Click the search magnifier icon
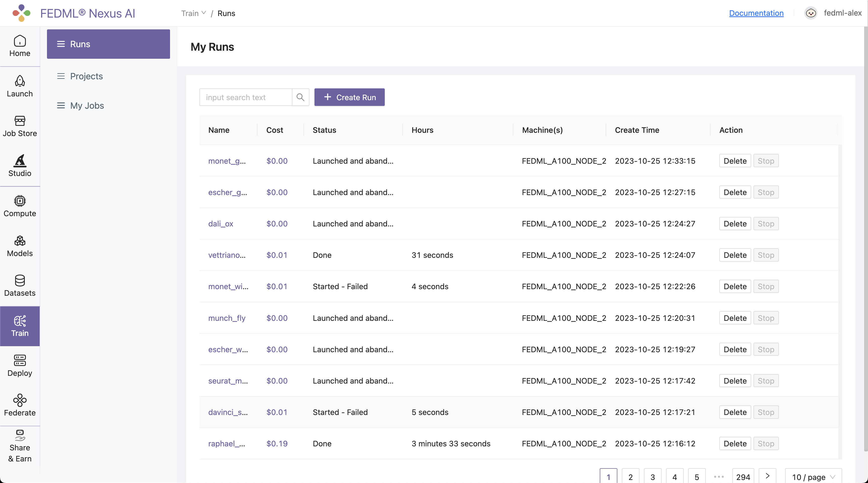868x483 pixels. click(x=300, y=97)
